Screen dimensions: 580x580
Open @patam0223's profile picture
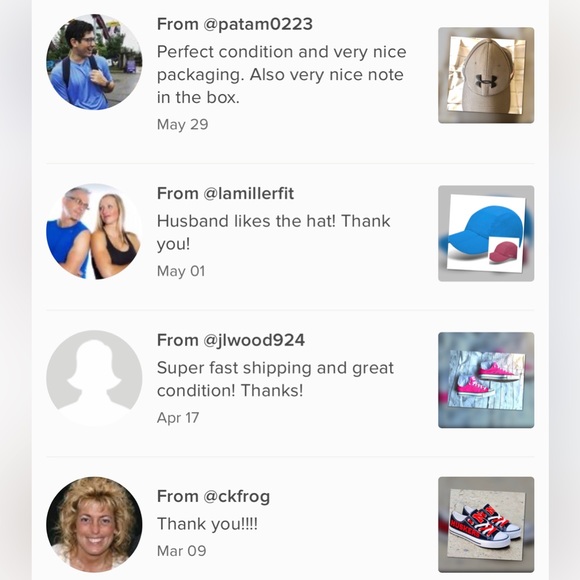94,62
